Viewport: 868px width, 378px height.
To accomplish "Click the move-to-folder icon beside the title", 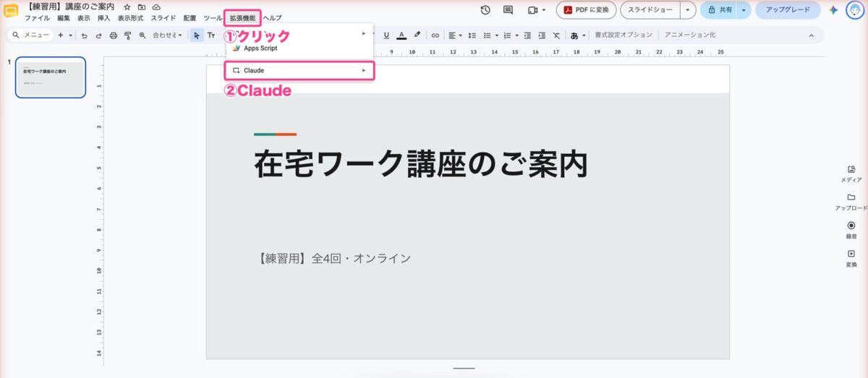I will point(142,7).
